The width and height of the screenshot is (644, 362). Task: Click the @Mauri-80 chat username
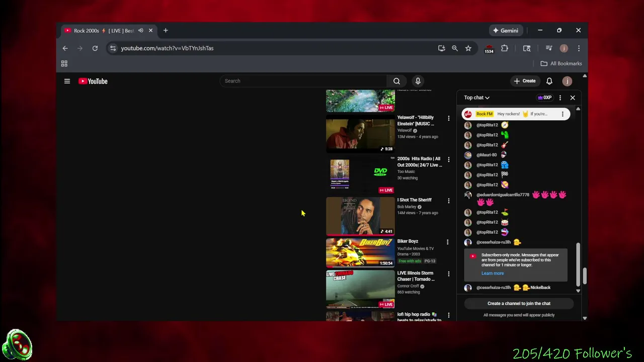click(487, 155)
